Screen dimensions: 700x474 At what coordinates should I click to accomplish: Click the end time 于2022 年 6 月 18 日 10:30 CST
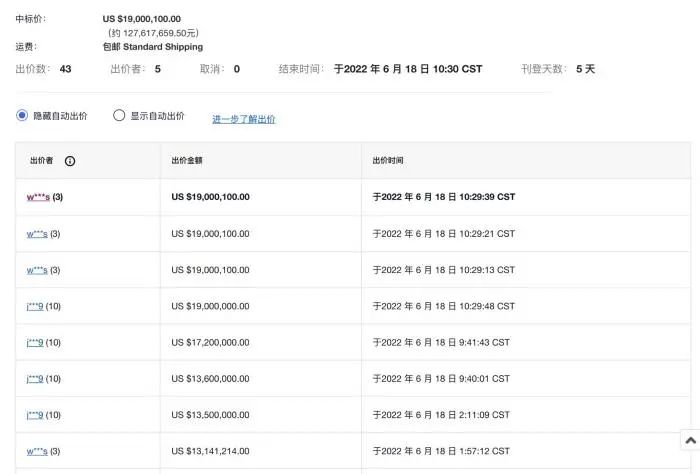[408, 69]
